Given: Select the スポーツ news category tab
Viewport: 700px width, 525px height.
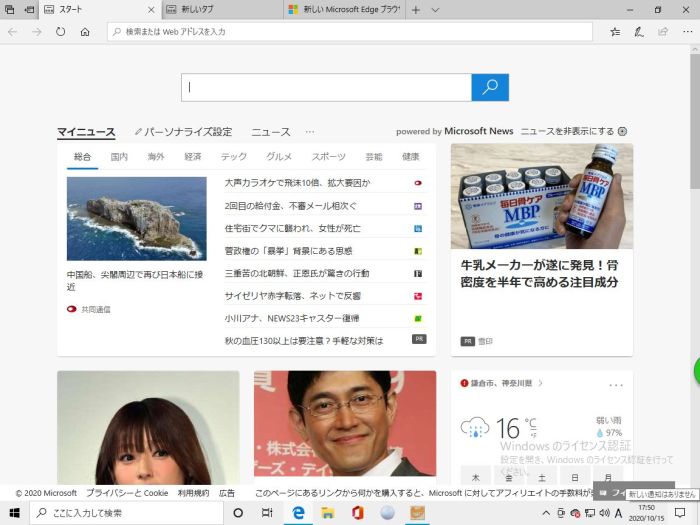Looking at the screenshot, I should coord(328,157).
